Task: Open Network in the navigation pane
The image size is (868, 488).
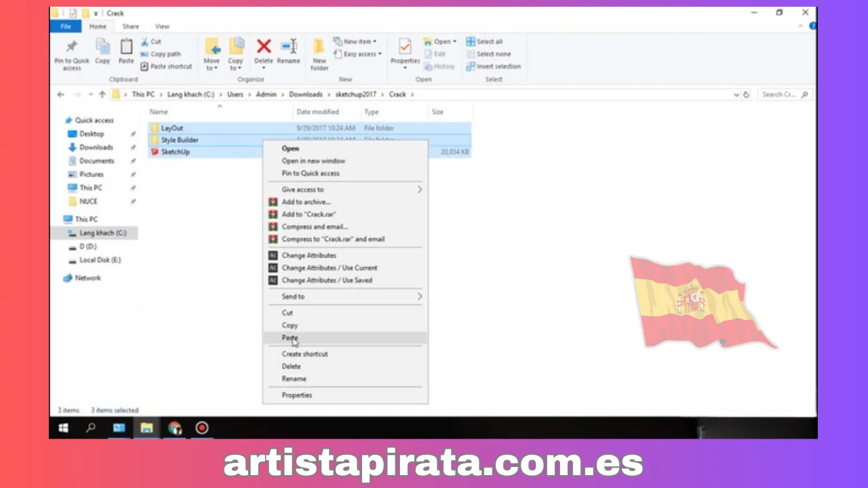Action: point(87,279)
